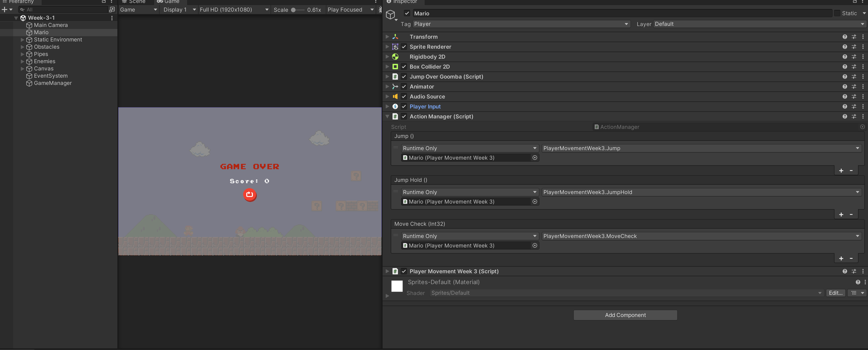Open Player Input component header link
The image size is (868, 350).
tap(425, 106)
